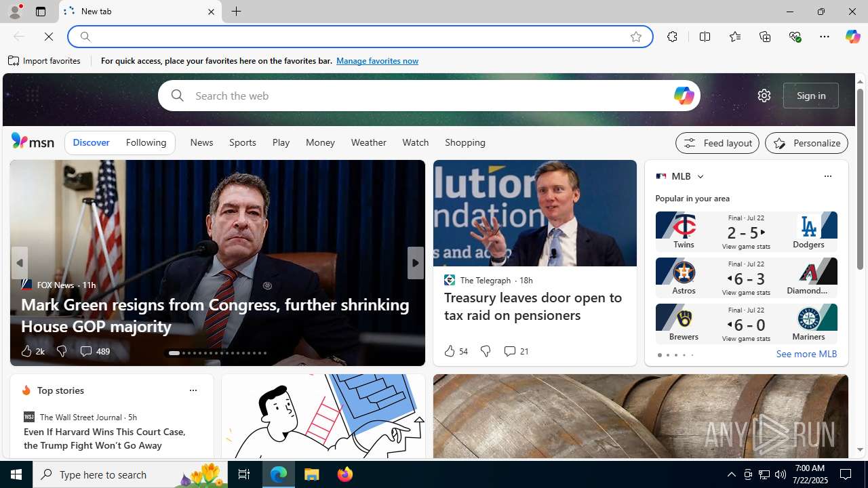This screenshot has height=488, width=868.
Task: Click scroll down arrow on page scrollbar
Action: pos(860,449)
